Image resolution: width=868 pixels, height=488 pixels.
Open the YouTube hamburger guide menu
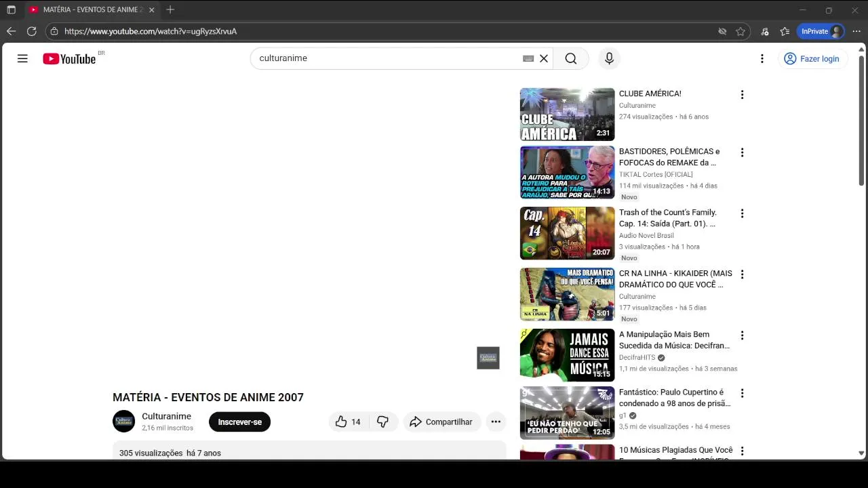point(22,59)
